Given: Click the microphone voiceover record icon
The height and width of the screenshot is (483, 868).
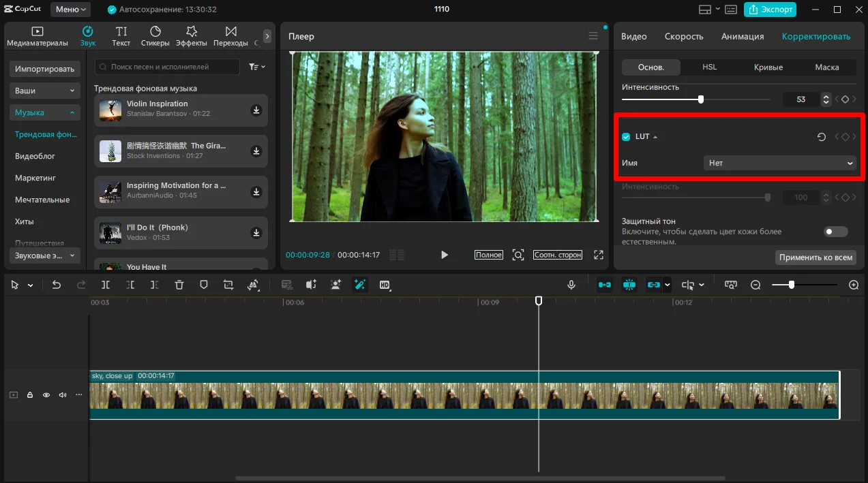Looking at the screenshot, I should pyautogui.click(x=571, y=285).
